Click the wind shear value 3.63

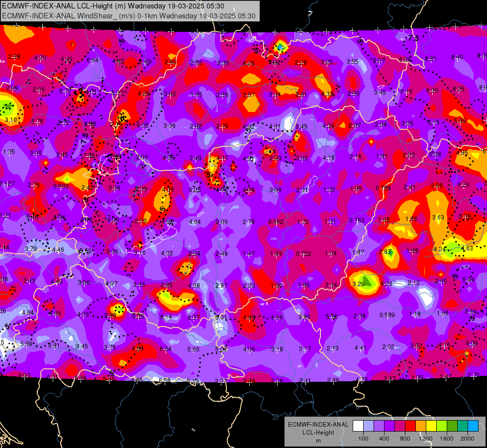pos(438,217)
